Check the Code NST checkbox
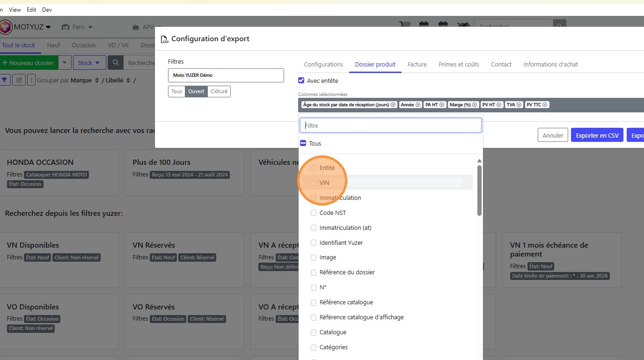644x360 pixels. pyautogui.click(x=314, y=213)
